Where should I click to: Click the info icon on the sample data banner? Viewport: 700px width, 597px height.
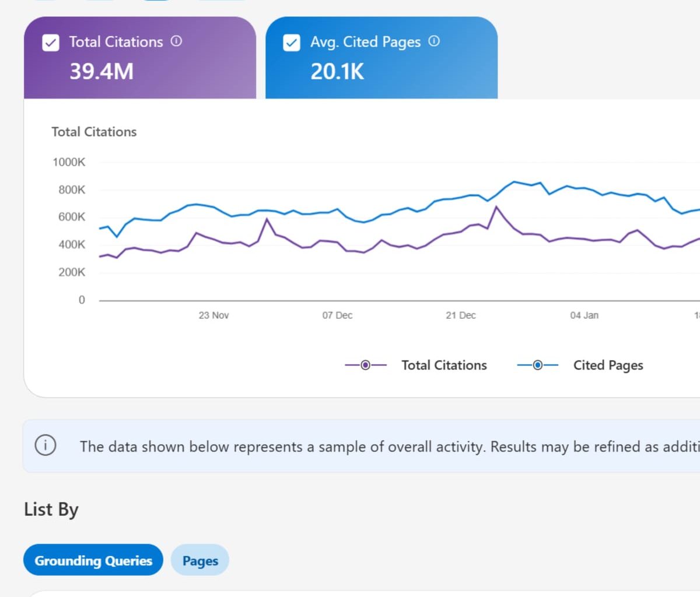coord(45,444)
